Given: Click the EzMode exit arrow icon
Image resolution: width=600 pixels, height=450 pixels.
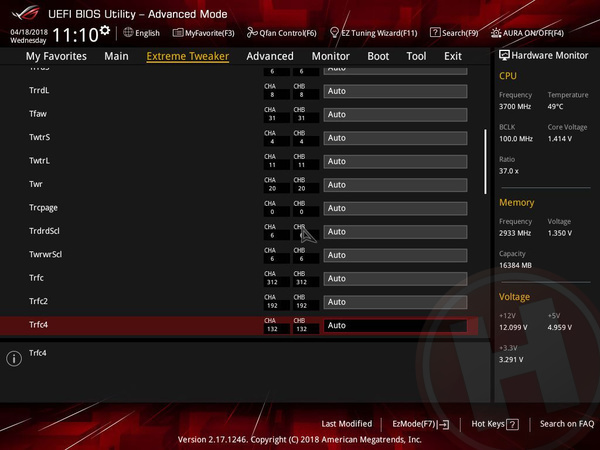Looking at the screenshot, I should pos(444,424).
